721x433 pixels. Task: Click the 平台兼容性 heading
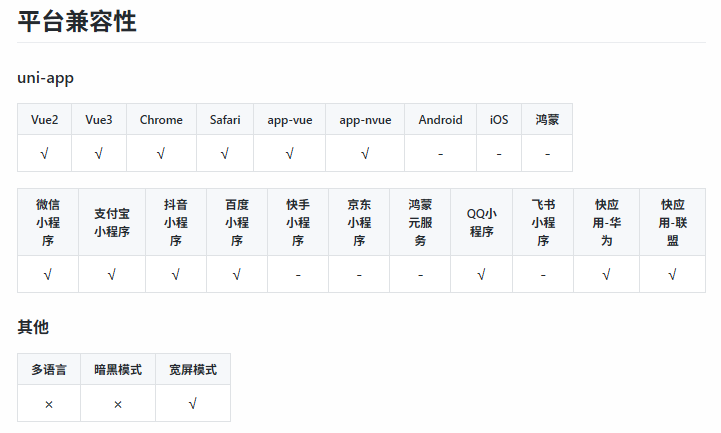(77, 22)
